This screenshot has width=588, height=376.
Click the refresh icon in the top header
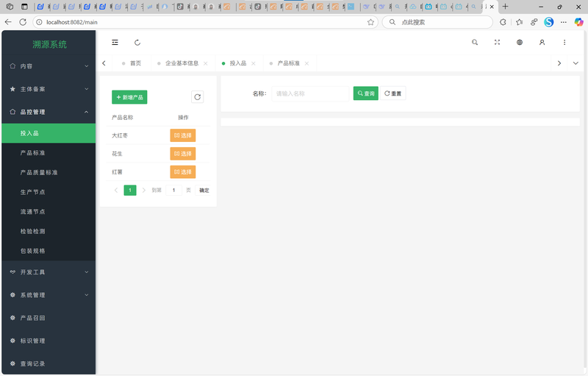pos(137,43)
